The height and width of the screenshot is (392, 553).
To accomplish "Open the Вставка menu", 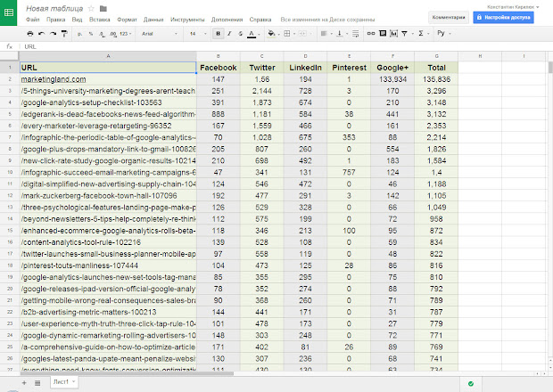I will pos(98,18).
